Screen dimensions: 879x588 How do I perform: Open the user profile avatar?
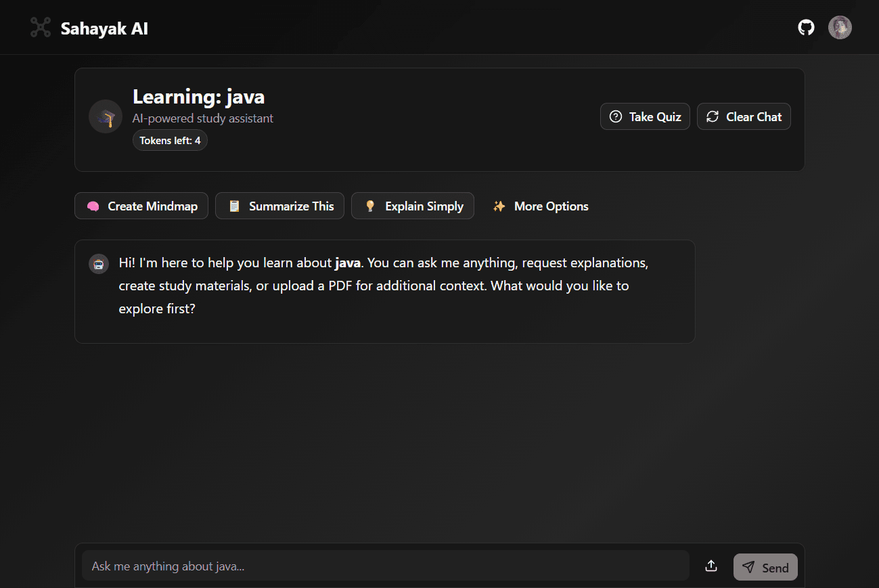click(x=840, y=27)
